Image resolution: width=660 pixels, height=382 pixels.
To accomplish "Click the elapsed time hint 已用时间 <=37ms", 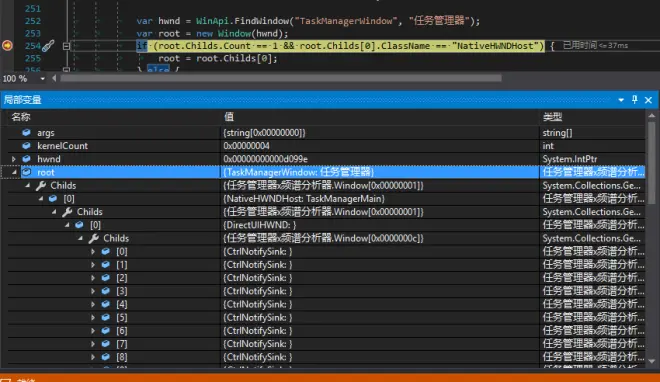I will click(x=595, y=45).
